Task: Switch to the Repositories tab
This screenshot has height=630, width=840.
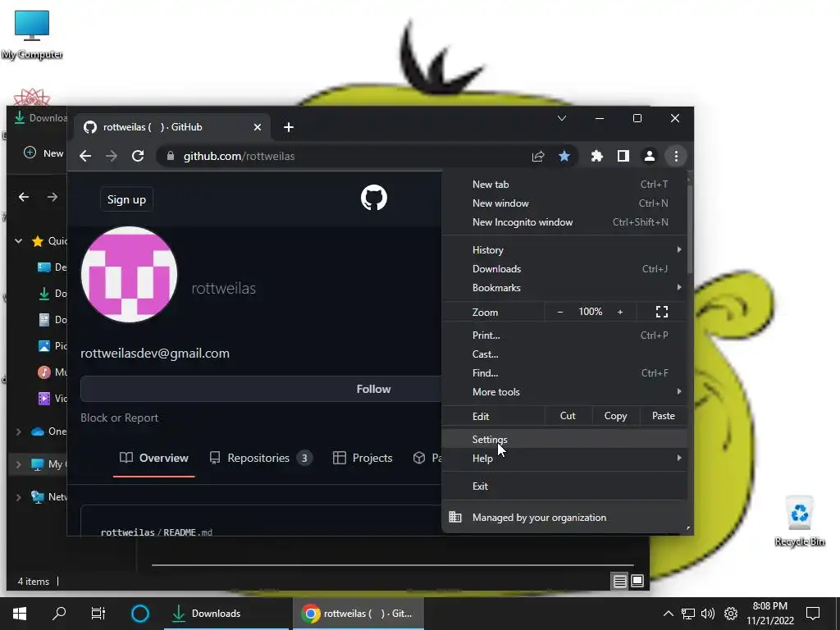Action: (x=261, y=458)
